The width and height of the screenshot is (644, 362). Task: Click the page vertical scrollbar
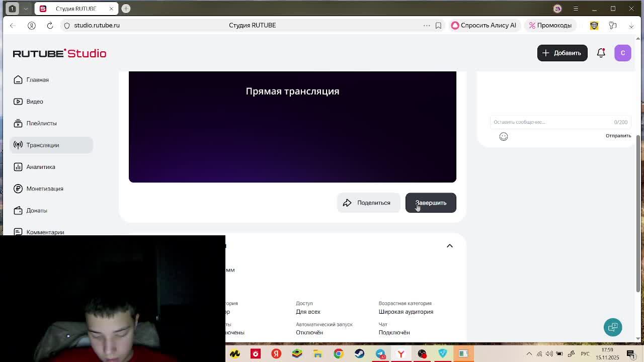click(638, 214)
